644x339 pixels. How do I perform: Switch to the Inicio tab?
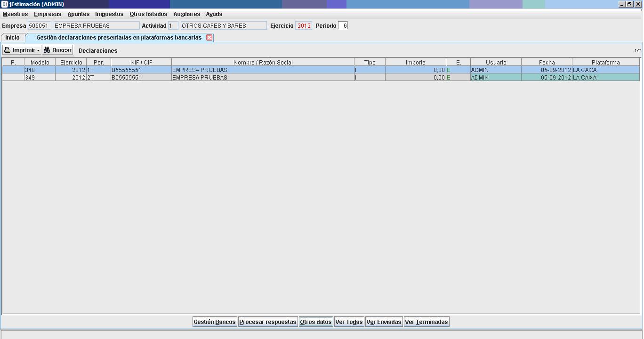pyautogui.click(x=13, y=38)
